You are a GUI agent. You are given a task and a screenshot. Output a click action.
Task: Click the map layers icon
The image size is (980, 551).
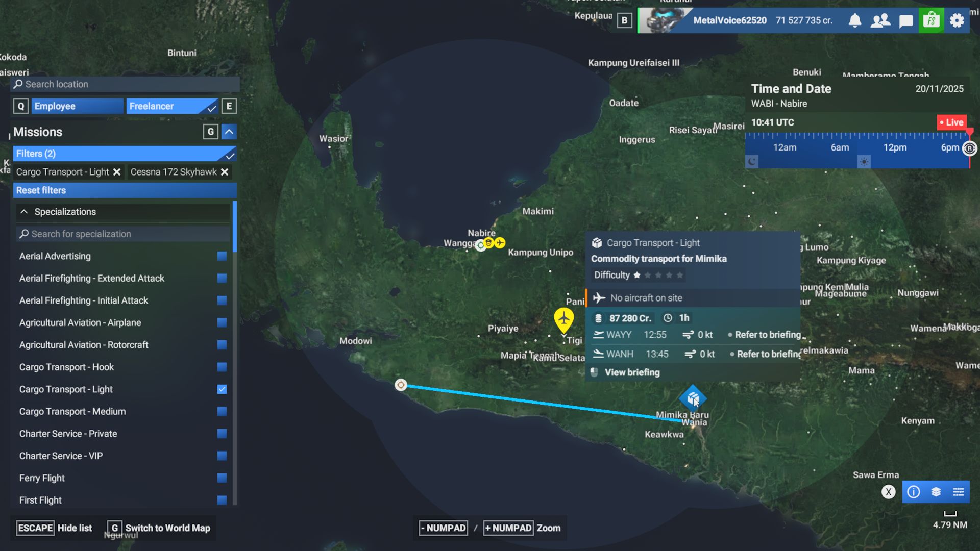pos(936,492)
